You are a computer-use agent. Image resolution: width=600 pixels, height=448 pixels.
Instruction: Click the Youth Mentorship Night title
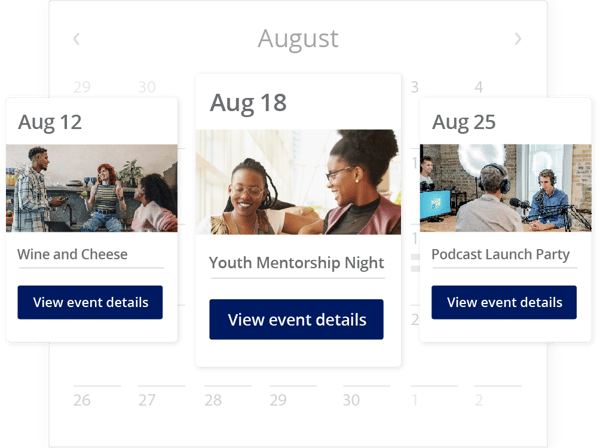[296, 263]
